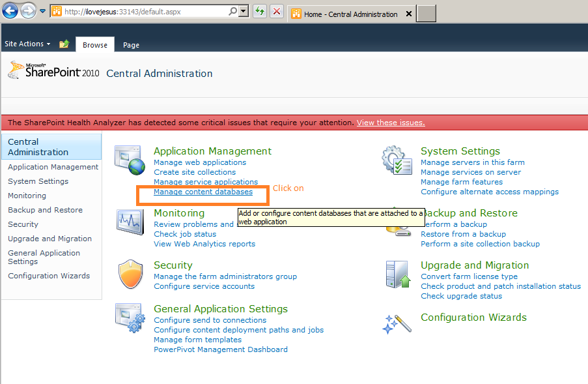The height and width of the screenshot is (384, 588).
Task: Open Perform a site collection backup
Action: [480, 244]
